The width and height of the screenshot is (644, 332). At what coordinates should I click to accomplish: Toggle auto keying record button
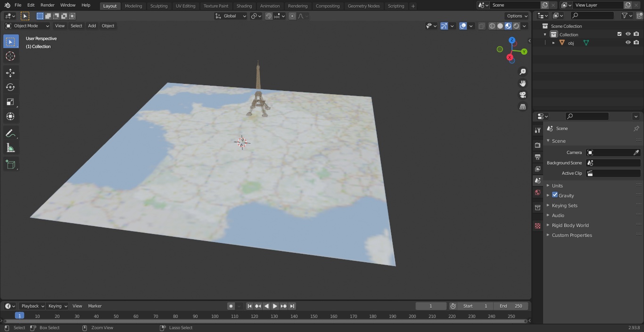click(231, 306)
